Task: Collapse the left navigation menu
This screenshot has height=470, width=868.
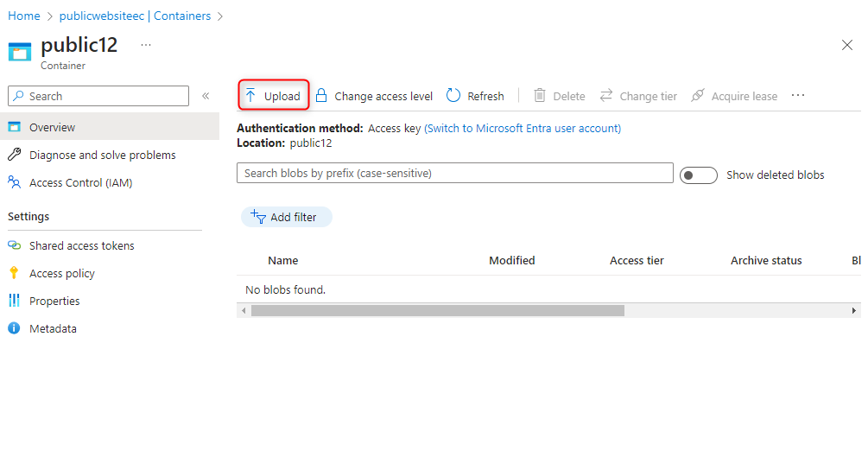Action: pos(206,96)
